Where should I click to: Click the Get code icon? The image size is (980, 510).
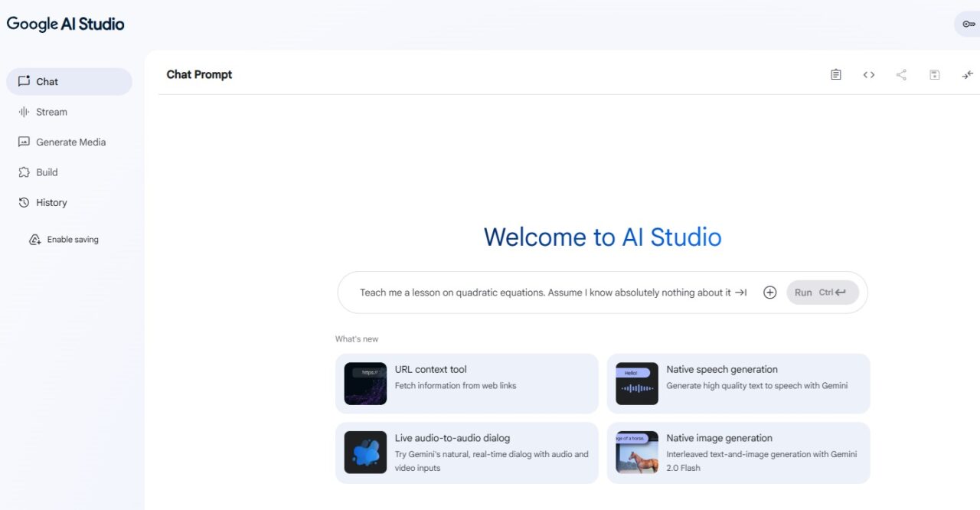point(869,74)
